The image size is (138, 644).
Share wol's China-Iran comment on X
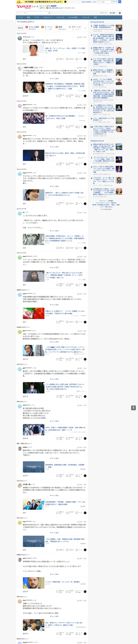pyautogui.click(x=85, y=322)
